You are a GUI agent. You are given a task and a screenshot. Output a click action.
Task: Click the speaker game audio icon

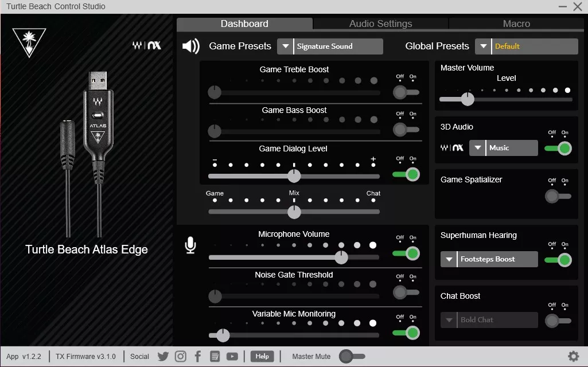click(191, 46)
